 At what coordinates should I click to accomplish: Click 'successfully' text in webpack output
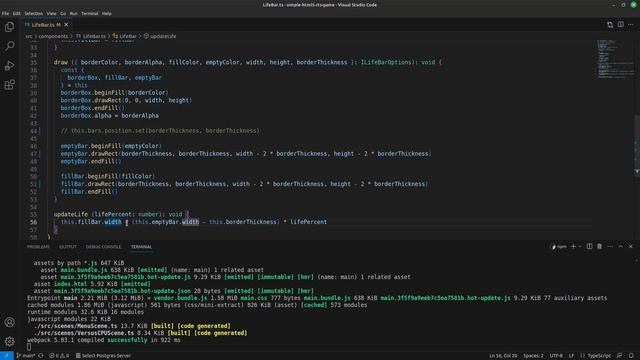pyautogui.click(x=127, y=340)
